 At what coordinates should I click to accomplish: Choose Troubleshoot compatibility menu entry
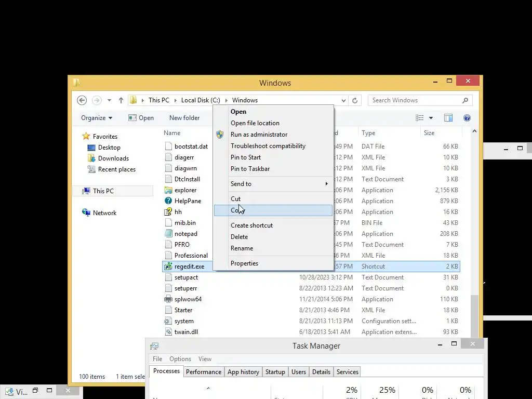[x=273, y=146]
